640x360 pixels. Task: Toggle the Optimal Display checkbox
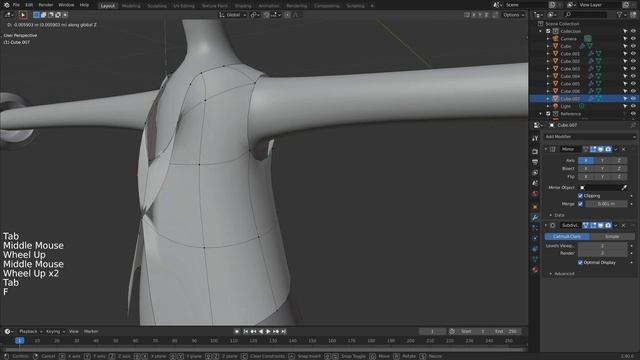[580, 262]
